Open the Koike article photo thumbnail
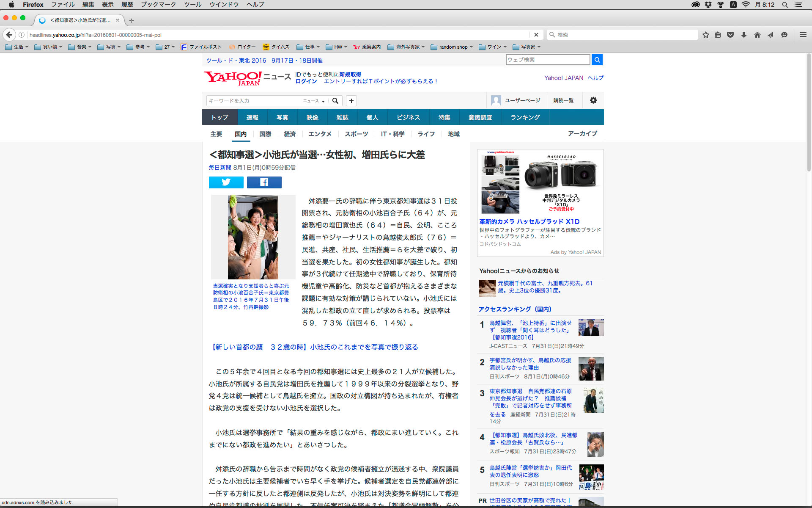Viewport: 812px width, 508px height. pos(253,237)
